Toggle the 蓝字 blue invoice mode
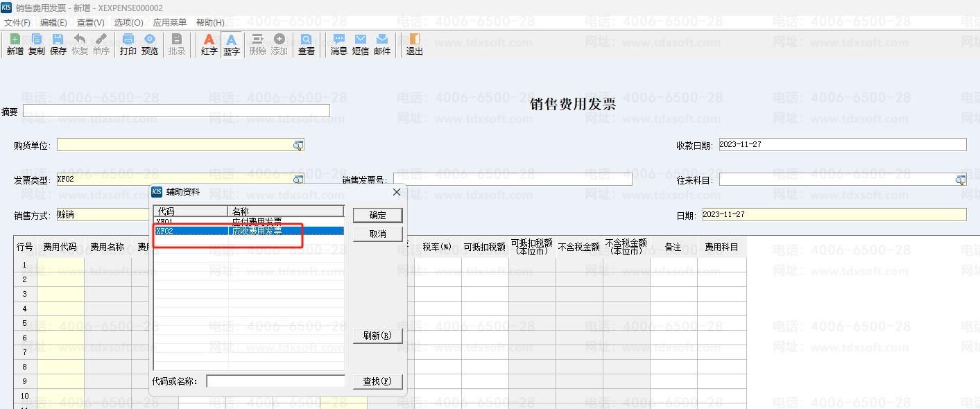This screenshot has height=409, width=980. coord(231,44)
